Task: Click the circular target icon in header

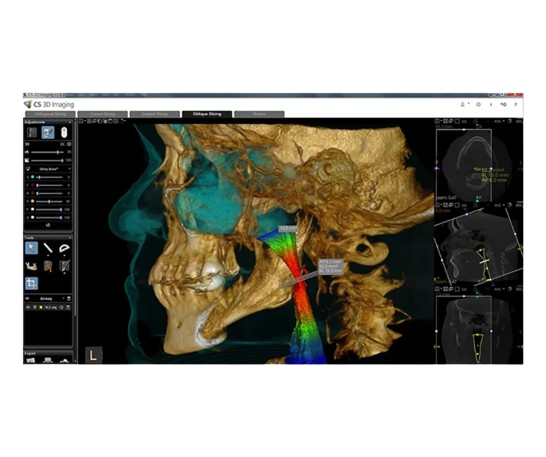Action: 478,104
